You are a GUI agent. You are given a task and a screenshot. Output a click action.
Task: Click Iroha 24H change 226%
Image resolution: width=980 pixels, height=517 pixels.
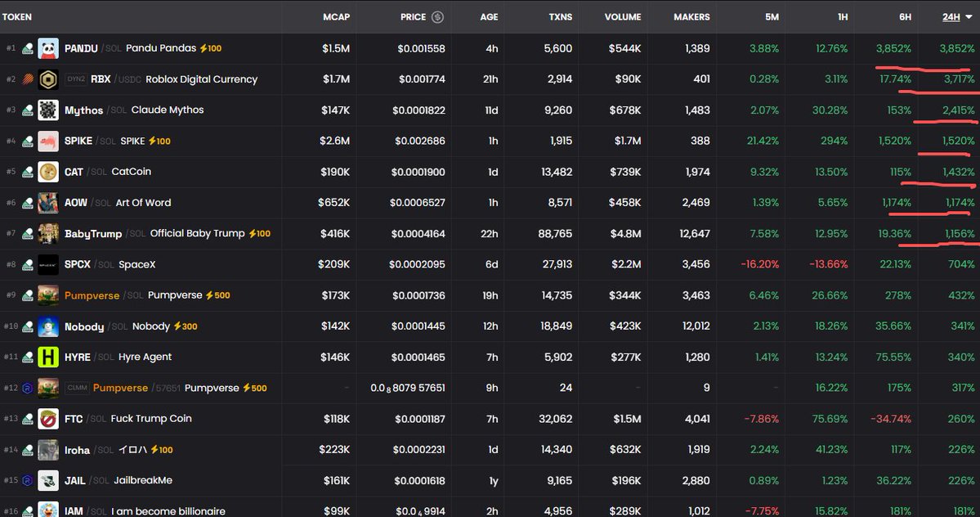pyautogui.click(x=961, y=450)
